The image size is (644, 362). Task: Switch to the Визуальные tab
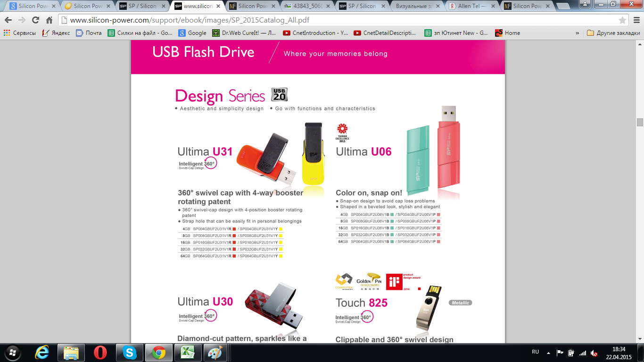point(417,6)
